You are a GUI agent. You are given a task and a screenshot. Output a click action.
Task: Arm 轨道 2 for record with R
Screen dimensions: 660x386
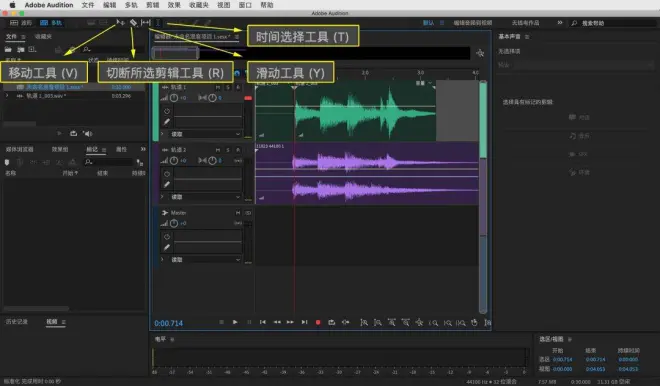pos(238,150)
